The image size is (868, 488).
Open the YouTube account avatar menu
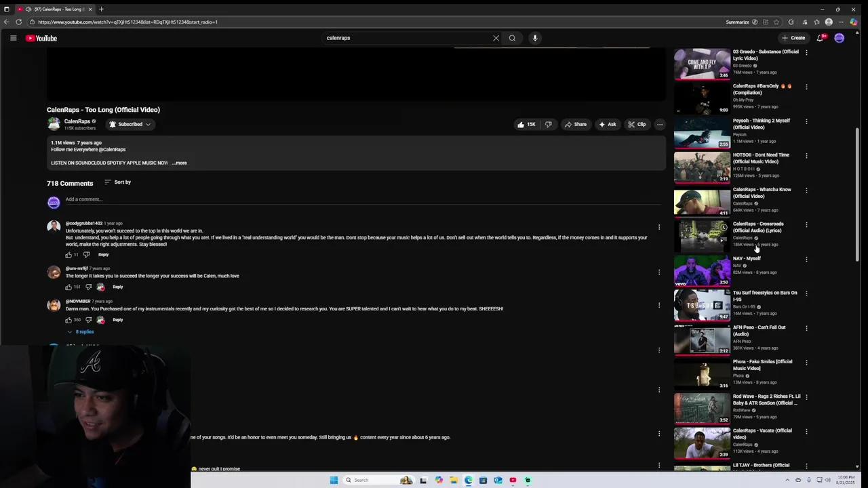point(839,38)
